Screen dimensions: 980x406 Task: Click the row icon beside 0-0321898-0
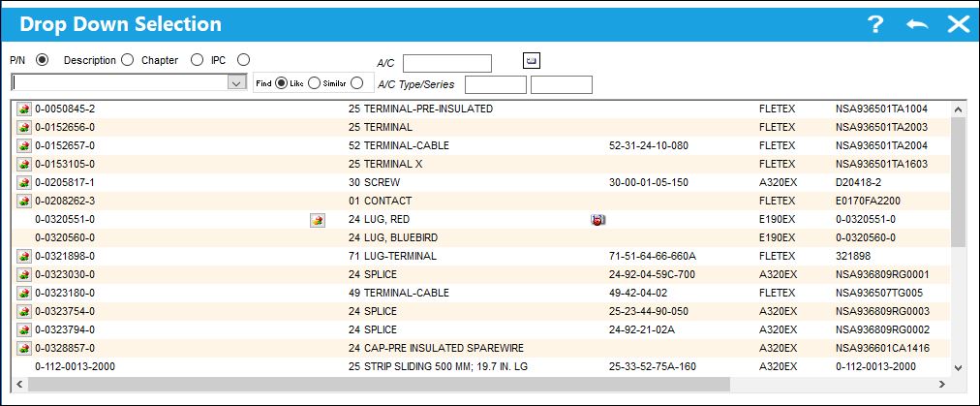point(24,257)
